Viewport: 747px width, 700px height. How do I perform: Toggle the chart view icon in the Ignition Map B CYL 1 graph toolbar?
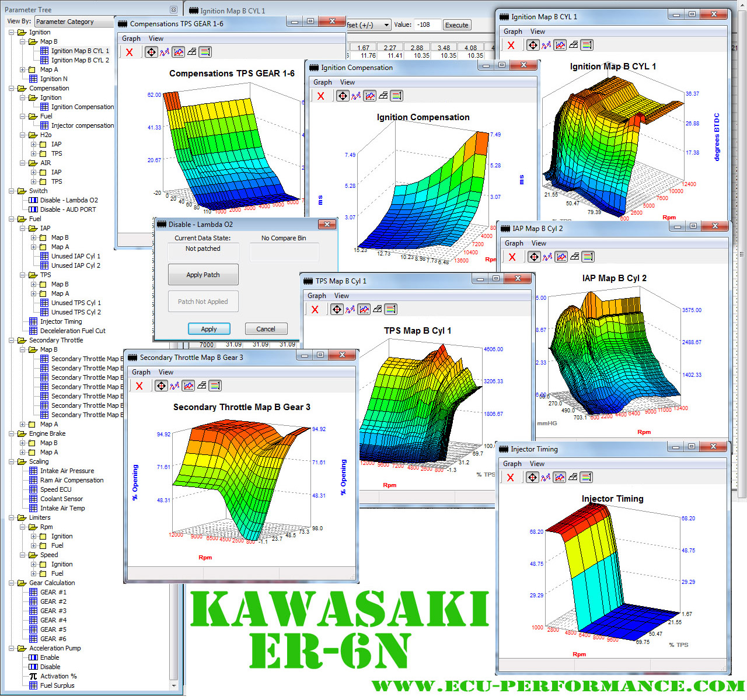coord(560,45)
